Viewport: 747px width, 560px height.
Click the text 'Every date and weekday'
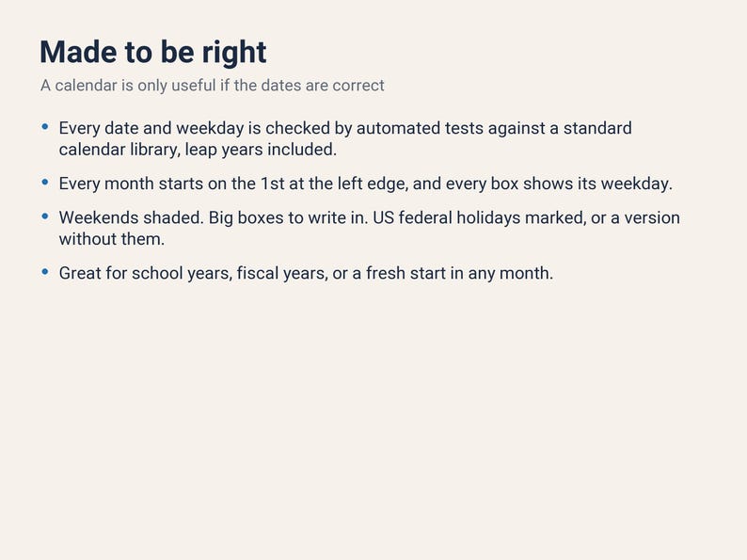tap(151, 128)
